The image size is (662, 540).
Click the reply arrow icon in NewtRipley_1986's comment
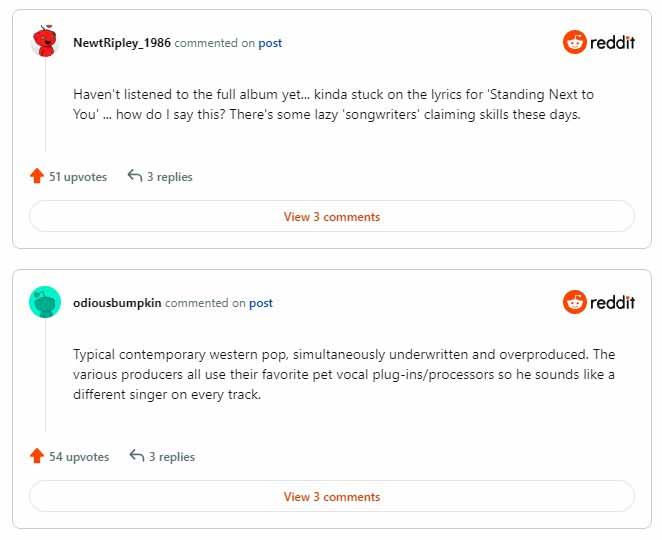coord(135,176)
